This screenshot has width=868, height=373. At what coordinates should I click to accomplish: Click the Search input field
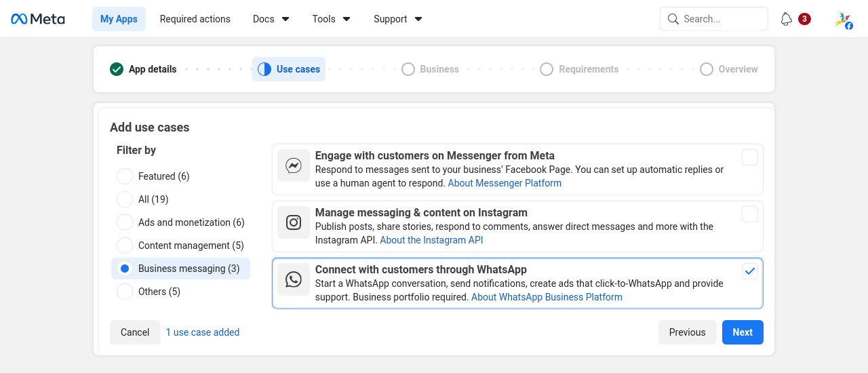713,19
